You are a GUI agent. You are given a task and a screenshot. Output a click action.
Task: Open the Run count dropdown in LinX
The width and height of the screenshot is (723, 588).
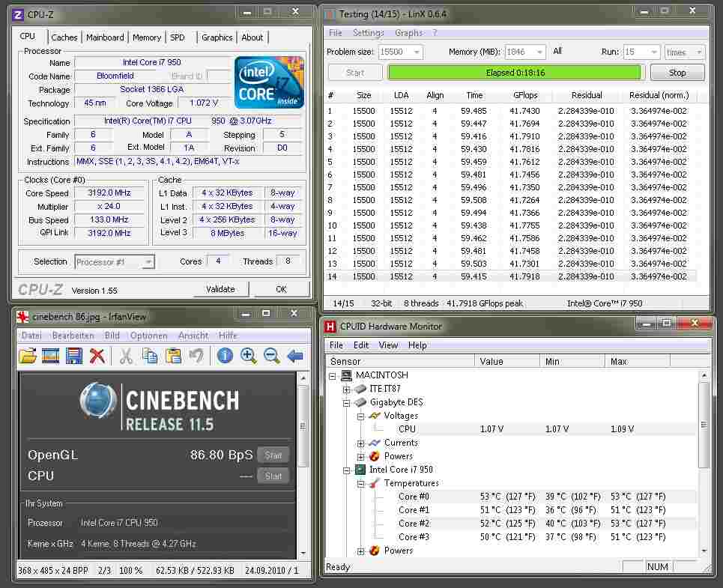(x=654, y=52)
